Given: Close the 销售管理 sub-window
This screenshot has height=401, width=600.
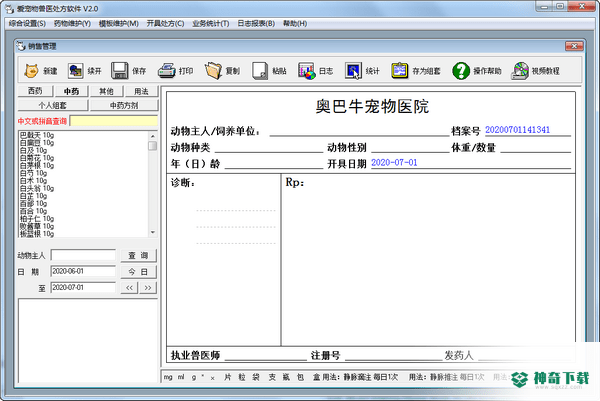Looking at the screenshot, I should tap(574, 46).
